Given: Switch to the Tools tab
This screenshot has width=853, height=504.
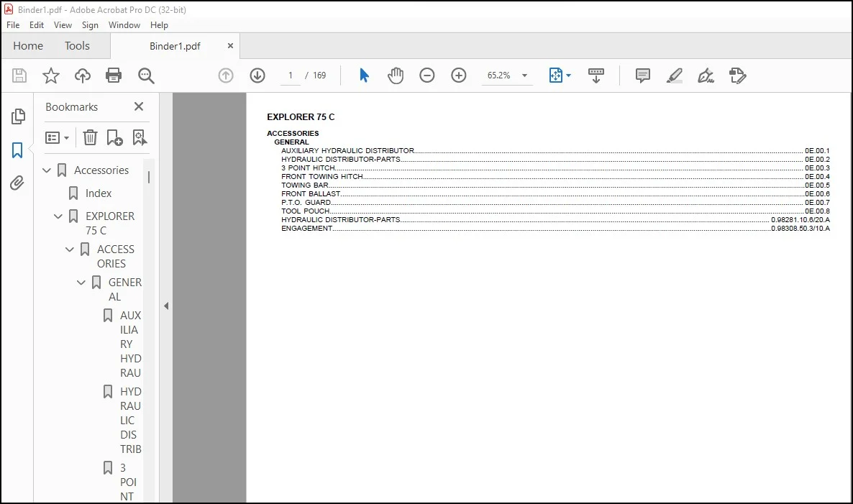Looking at the screenshot, I should tap(77, 46).
